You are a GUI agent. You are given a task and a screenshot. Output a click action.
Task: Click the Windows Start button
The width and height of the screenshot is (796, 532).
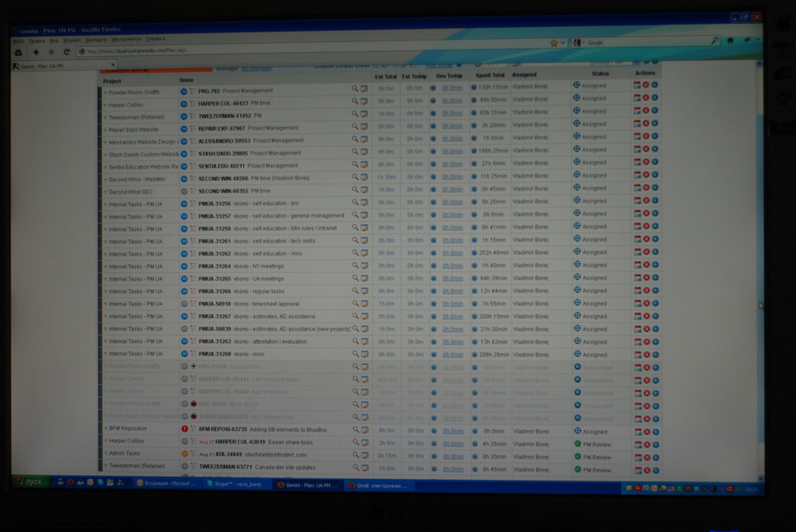click(x=28, y=483)
